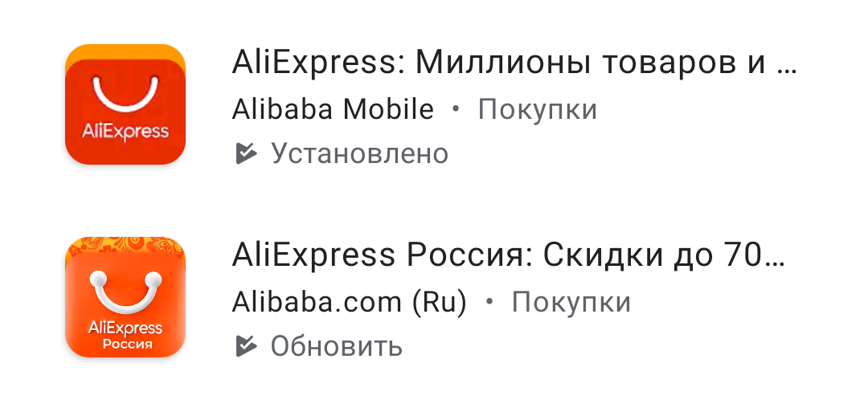Click the AliExpress wordmark inside orange icon
The image size is (868, 412).
click(125, 328)
